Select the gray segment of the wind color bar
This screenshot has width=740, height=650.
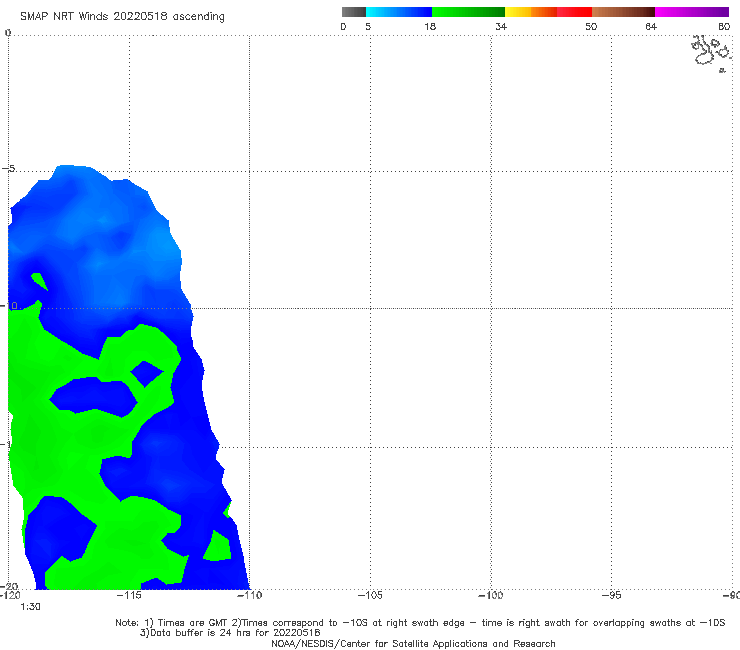[x=354, y=12]
